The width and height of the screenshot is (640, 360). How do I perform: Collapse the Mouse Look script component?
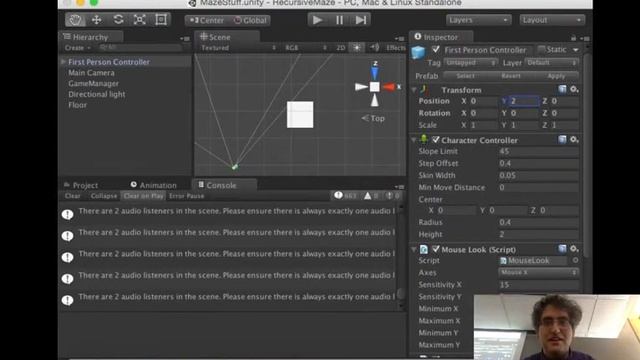tap(414, 249)
